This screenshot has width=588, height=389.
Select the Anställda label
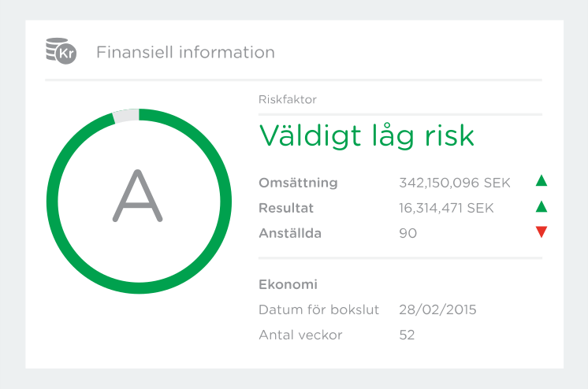[290, 233]
